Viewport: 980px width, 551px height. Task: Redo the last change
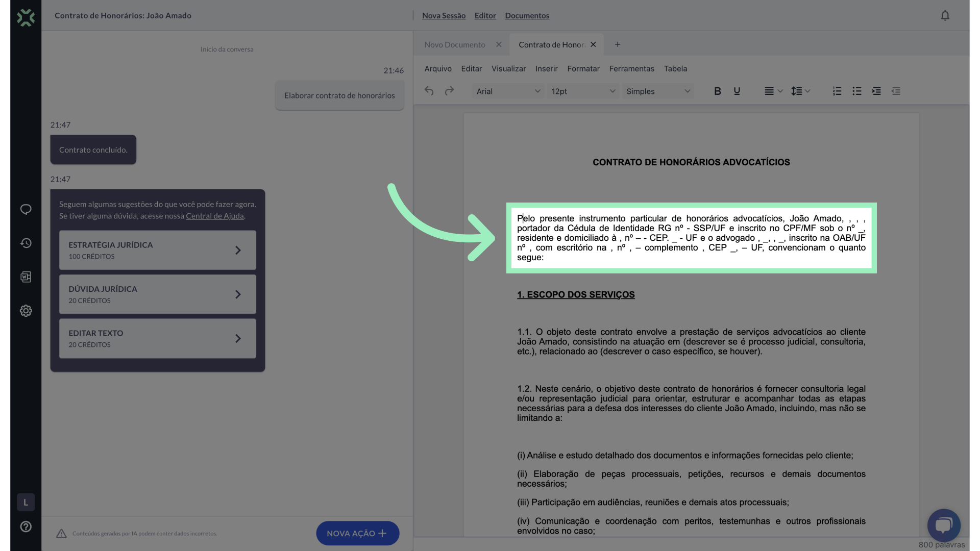[450, 91]
